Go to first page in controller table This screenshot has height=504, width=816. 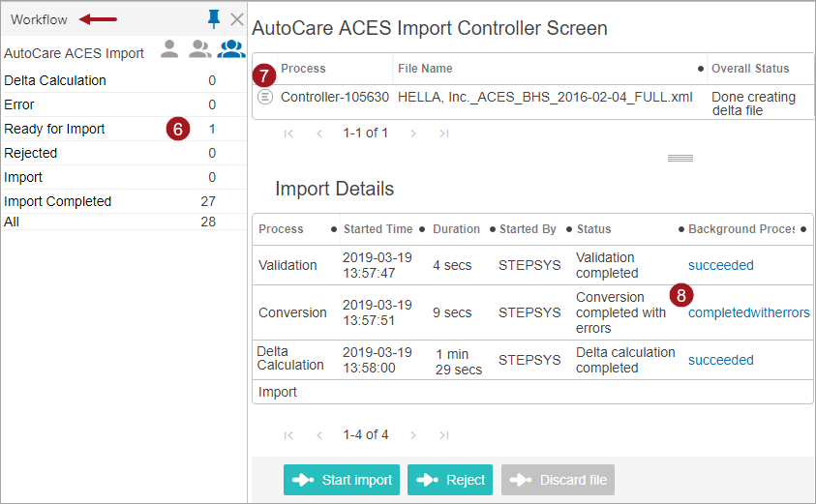[288, 133]
